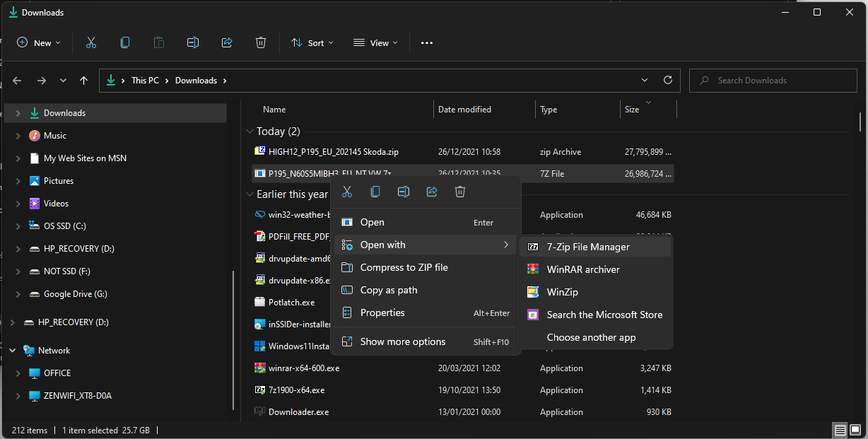Open the Sort dropdown
868x439 pixels.
tap(312, 42)
